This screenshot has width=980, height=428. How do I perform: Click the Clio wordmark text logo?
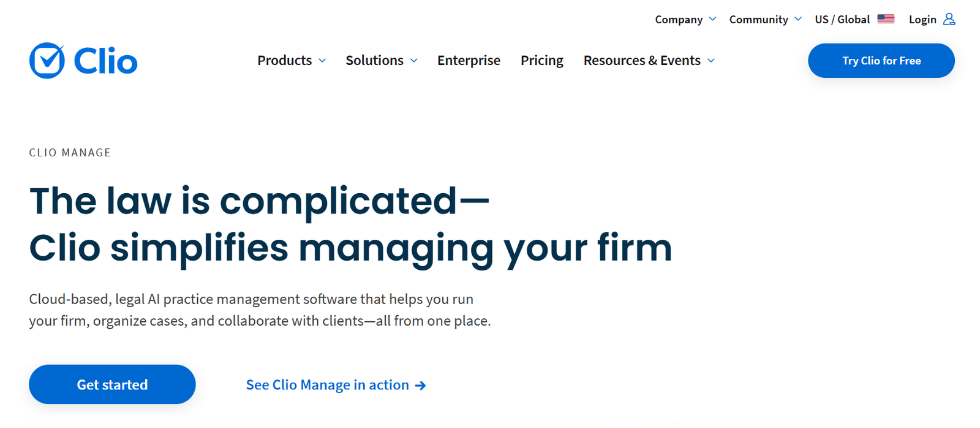tap(105, 61)
